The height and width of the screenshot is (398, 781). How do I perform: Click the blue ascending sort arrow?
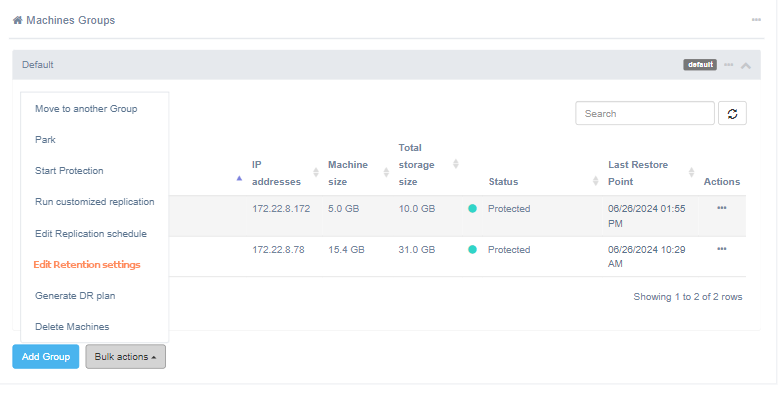(x=239, y=178)
